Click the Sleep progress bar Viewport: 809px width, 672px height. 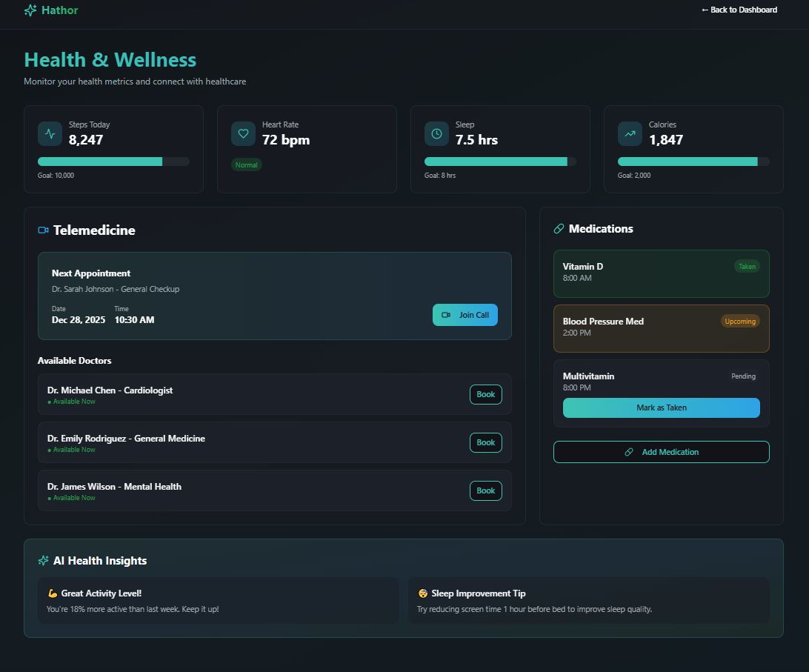tap(500, 162)
